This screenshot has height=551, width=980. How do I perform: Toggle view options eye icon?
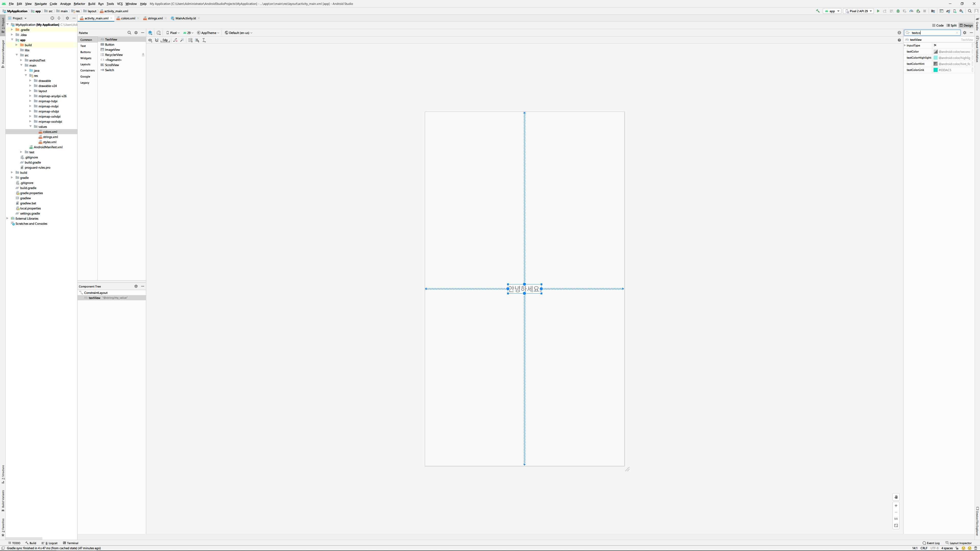pos(150,40)
